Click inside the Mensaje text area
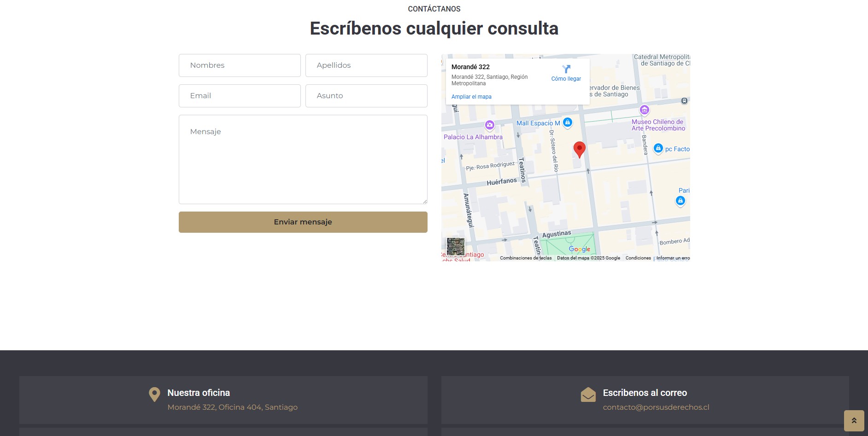Image resolution: width=868 pixels, height=436 pixels. pyautogui.click(x=303, y=159)
